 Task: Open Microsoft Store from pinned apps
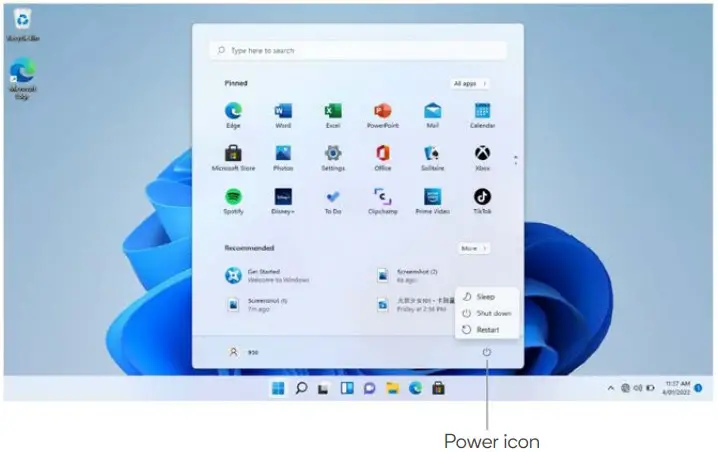tap(233, 158)
